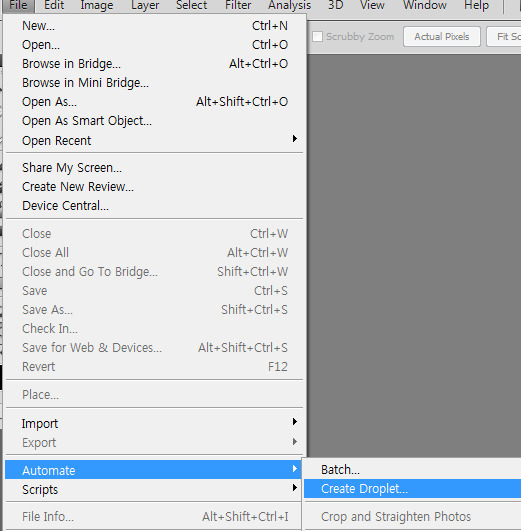
Task: Open the 3D menu
Action: [x=336, y=6]
